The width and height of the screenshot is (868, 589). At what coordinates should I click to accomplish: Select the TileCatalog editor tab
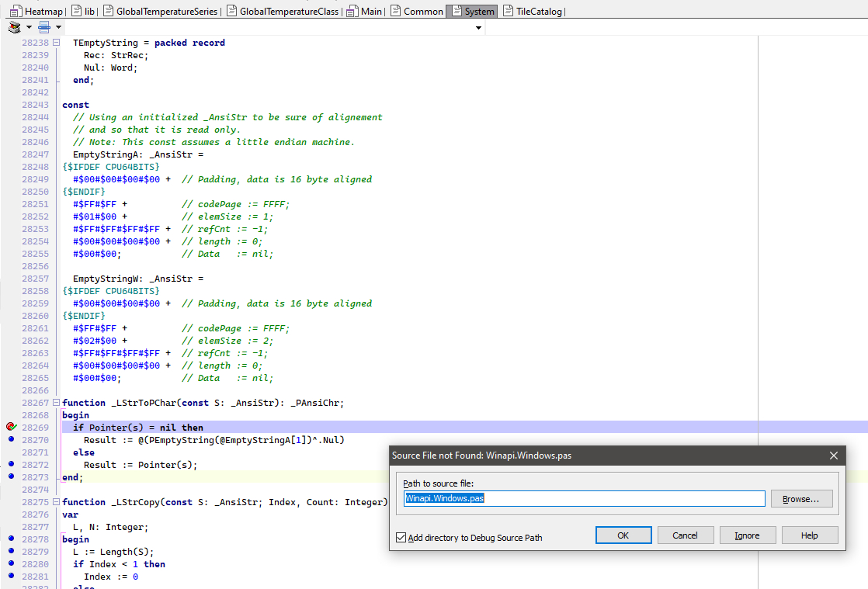tap(533, 11)
